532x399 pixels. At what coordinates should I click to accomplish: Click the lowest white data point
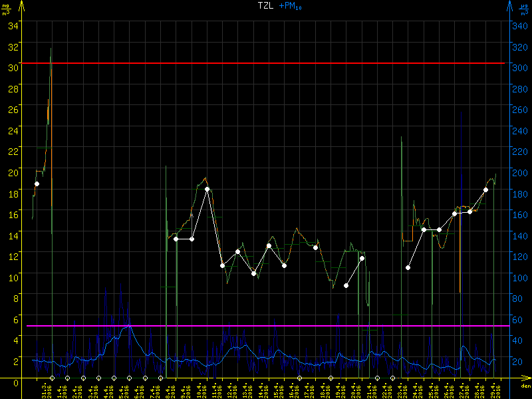346,285
